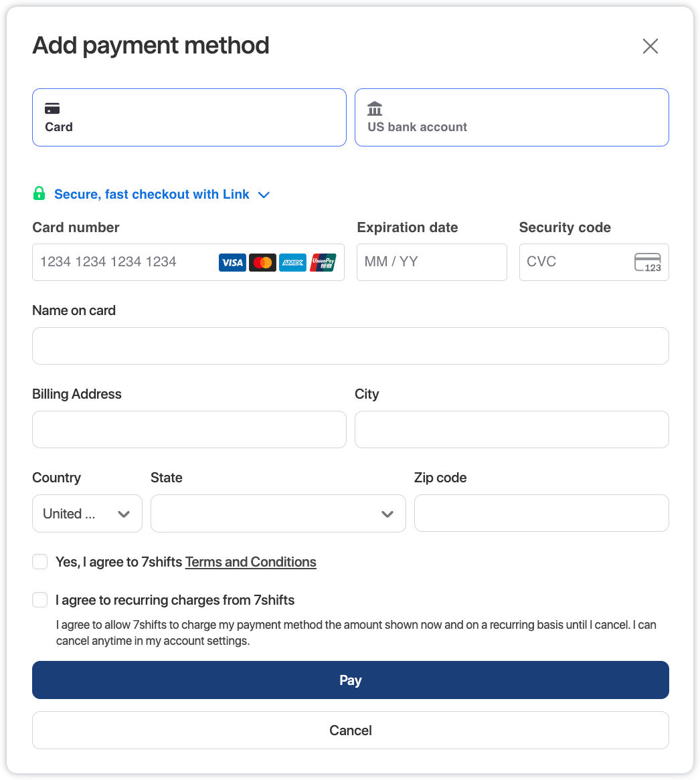Open the State dropdown
This screenshot has height=780, width=700.
click(278, 514)
